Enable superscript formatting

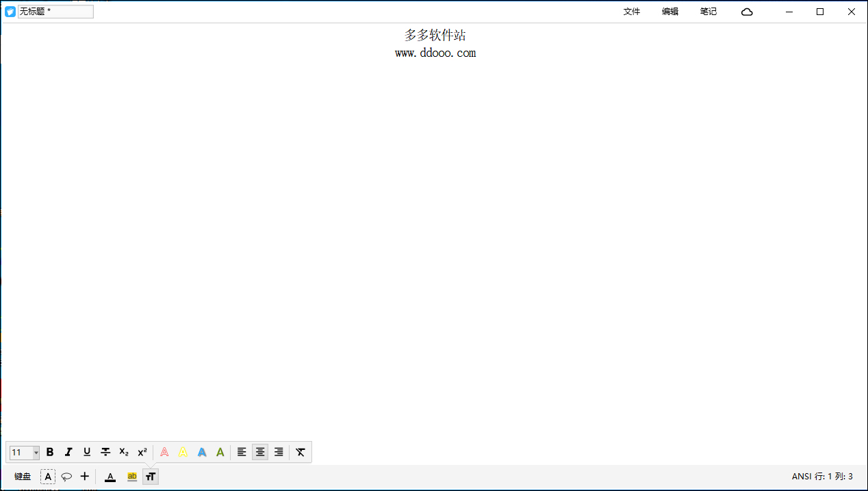tap(142, 452)
